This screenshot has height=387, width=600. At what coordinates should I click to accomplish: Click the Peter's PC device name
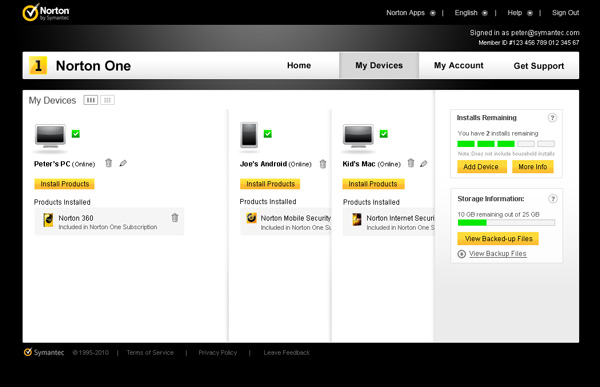(x=52, y=164)
